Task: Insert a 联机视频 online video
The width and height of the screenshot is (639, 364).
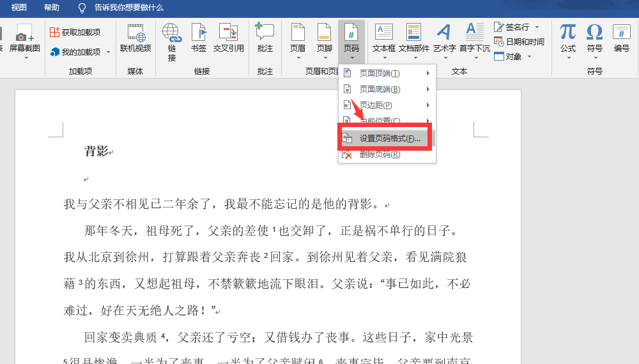Action: tap(135, 40)
